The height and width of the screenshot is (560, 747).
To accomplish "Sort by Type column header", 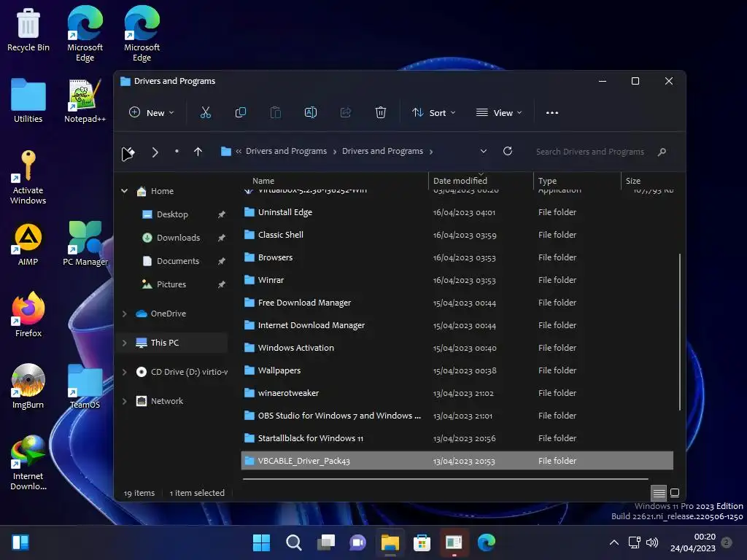I will pos(577,181).
